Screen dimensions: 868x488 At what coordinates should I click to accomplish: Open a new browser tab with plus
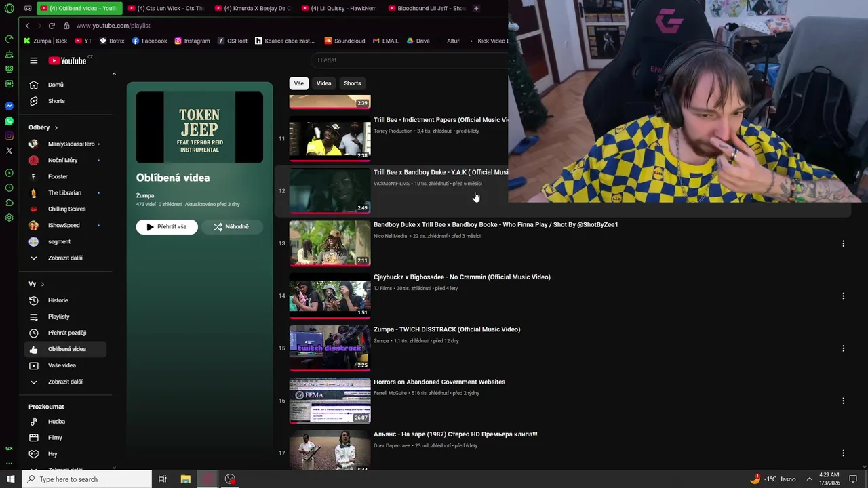pyautogui.click(x=476, y=8)
